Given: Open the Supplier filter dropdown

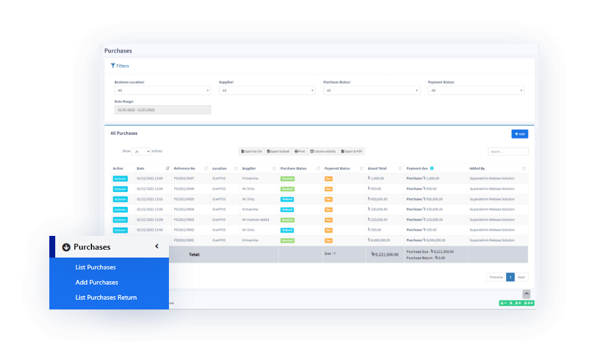Looking at the screenshot, I should coord(267,91).
